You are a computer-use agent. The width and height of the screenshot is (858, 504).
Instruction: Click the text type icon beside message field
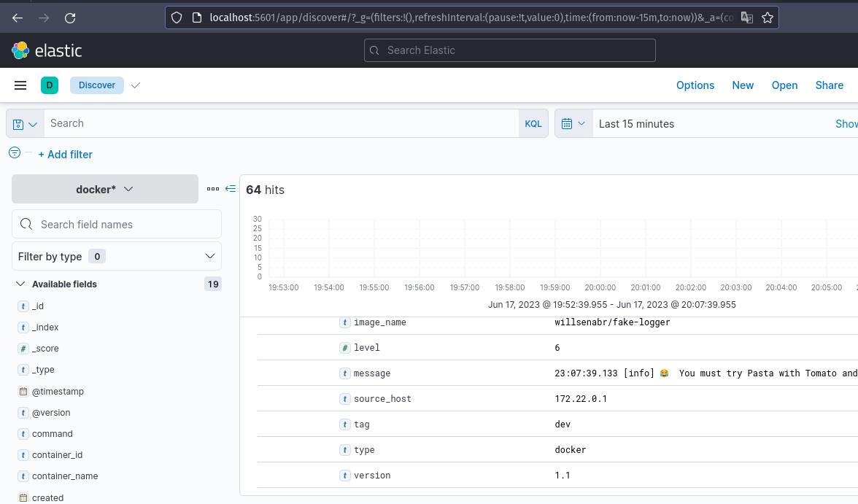pyautogui.click(x=345, y=373)
